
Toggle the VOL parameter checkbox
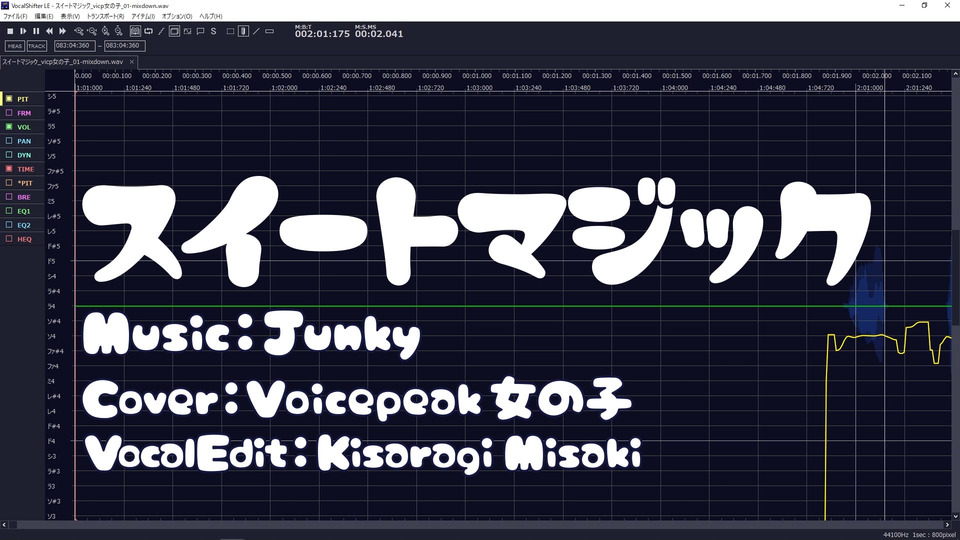click(x=9, y=127)
